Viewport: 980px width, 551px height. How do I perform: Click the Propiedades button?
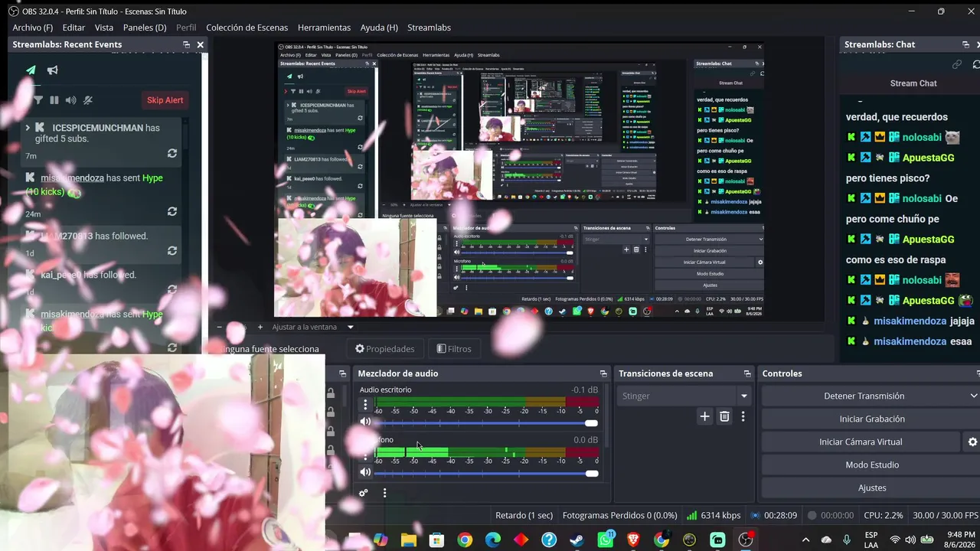click(x=384, y=349)
